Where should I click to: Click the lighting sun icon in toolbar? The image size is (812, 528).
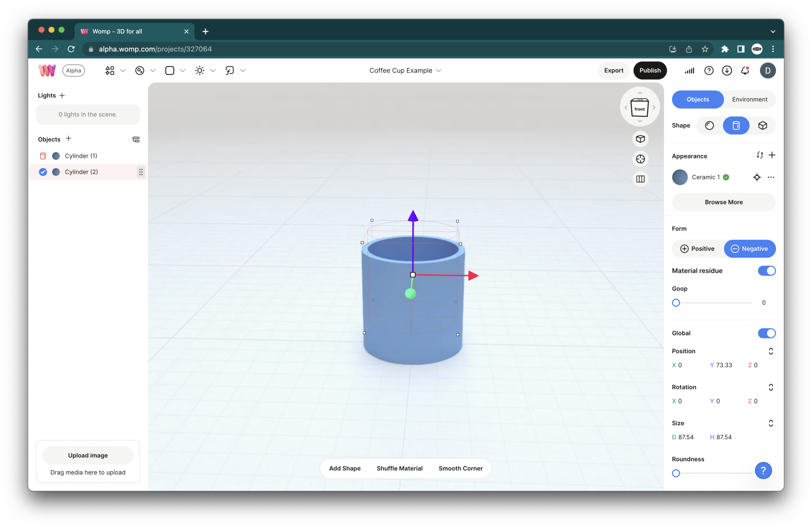(x=199, y=70)
